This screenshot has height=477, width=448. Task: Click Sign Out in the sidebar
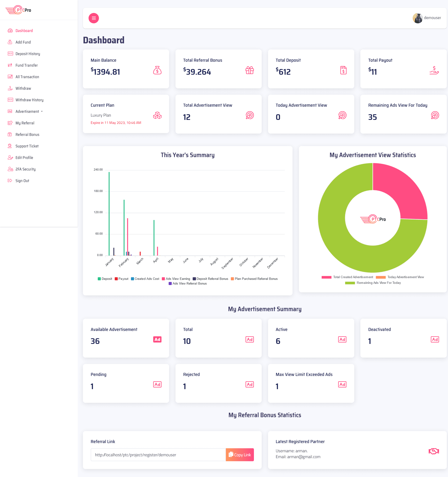click(22, 181)
